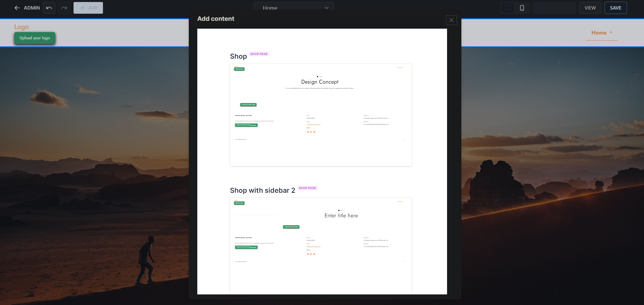Click Upload your logo button
Screen dimensions: 644x305
[35, 38]
